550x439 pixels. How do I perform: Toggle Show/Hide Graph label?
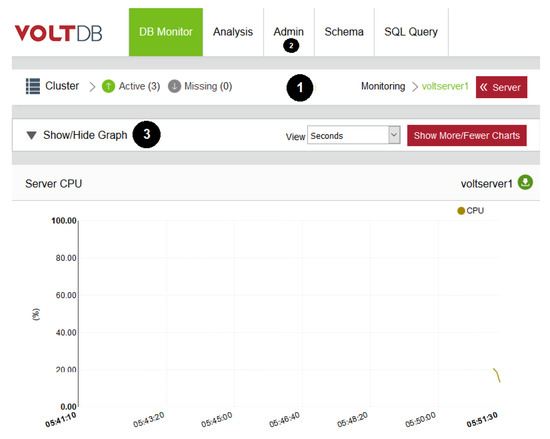(85, 135)
